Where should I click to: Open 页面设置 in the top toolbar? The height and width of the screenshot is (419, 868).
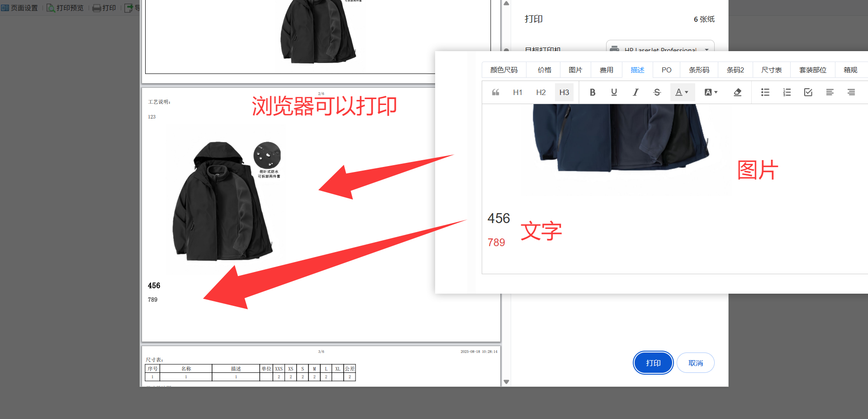(20, 8)
